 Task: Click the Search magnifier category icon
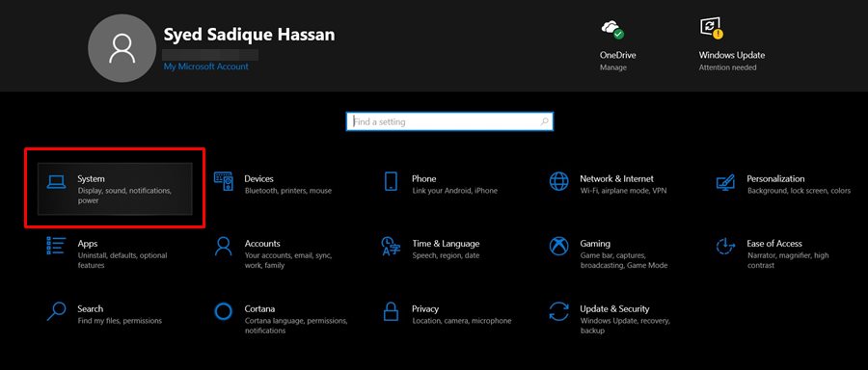click(x=57, y=311)
